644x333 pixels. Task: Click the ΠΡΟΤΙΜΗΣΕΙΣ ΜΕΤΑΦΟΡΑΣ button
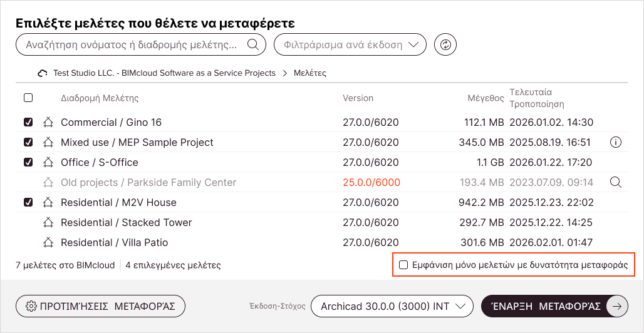pyautogui.click(x=101, y=306)
